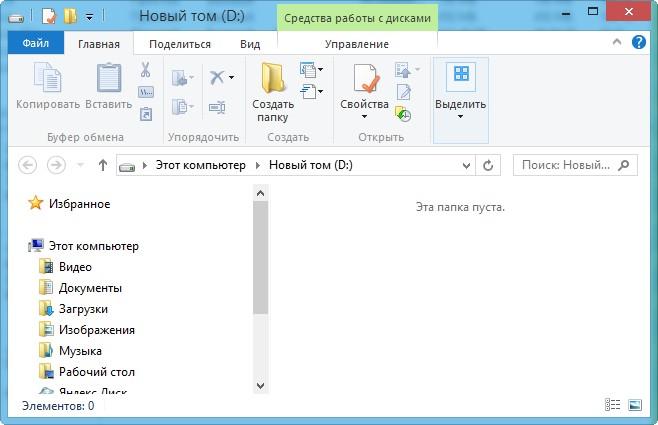Switch to the Поделиться tab
This screenshot has width=658, height=425.
click(180, 44)
